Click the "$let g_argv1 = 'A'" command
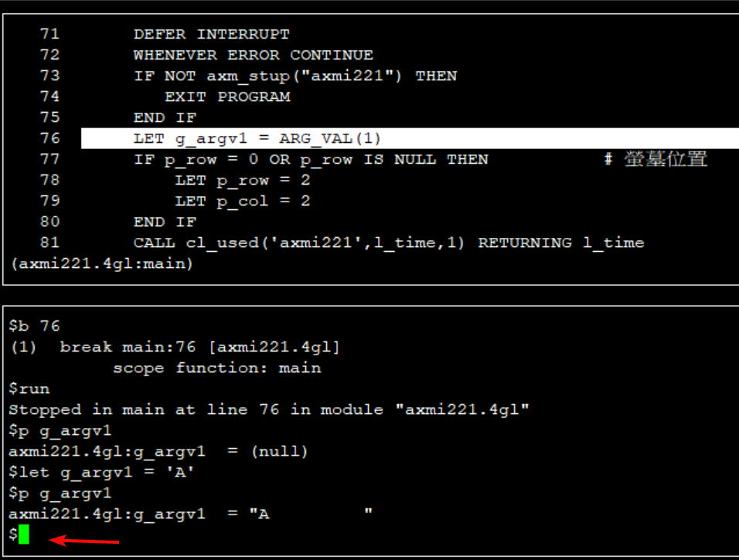 click(x=101, y=472)
